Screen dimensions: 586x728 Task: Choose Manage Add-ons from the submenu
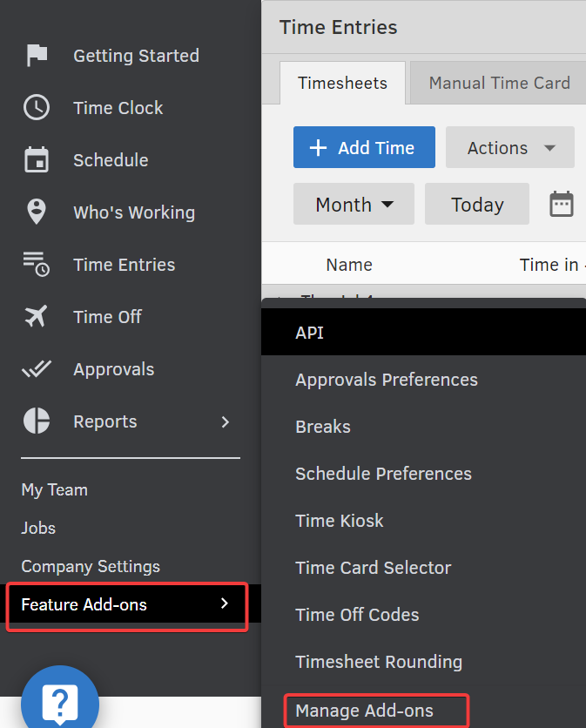(364, 711)
